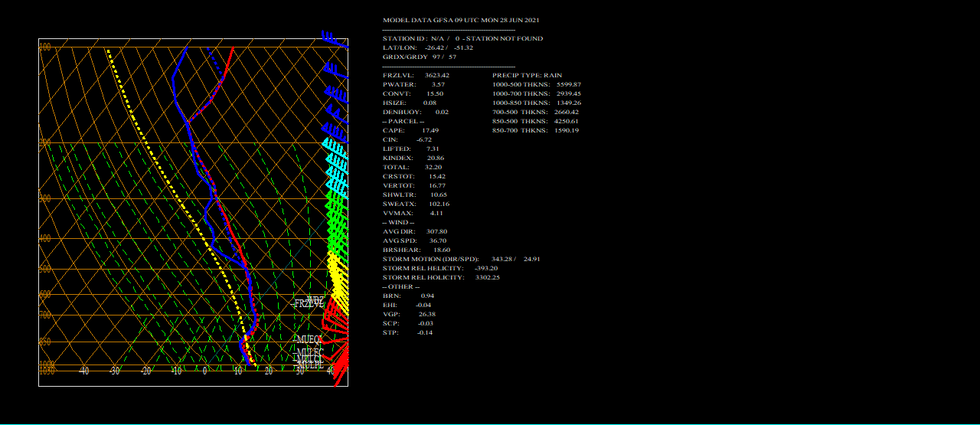980x425 pixels.
Task: Click the 850 pressure level label
Action: pos(44,342)
